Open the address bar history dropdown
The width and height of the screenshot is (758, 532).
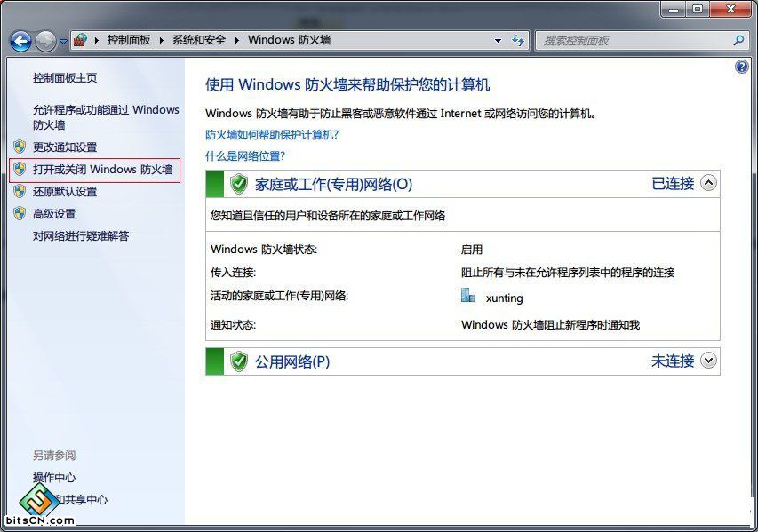click(498, 41)
